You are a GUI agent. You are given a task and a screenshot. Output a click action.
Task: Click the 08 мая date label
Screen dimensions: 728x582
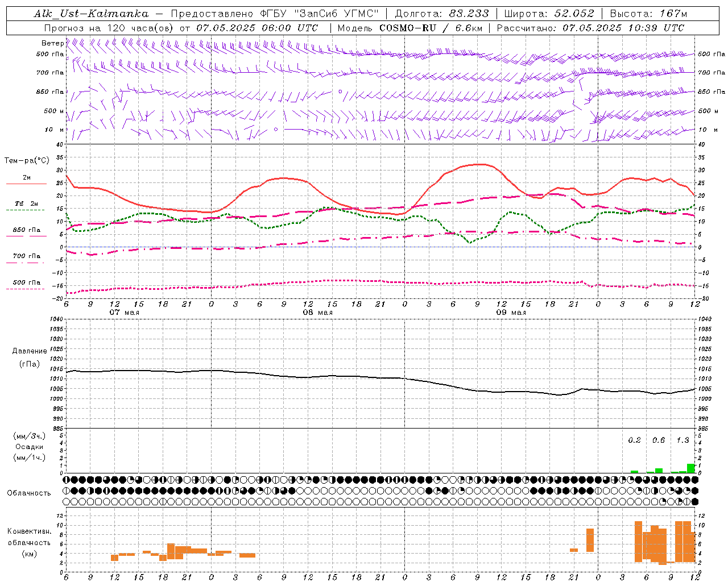tap(318, 313)
